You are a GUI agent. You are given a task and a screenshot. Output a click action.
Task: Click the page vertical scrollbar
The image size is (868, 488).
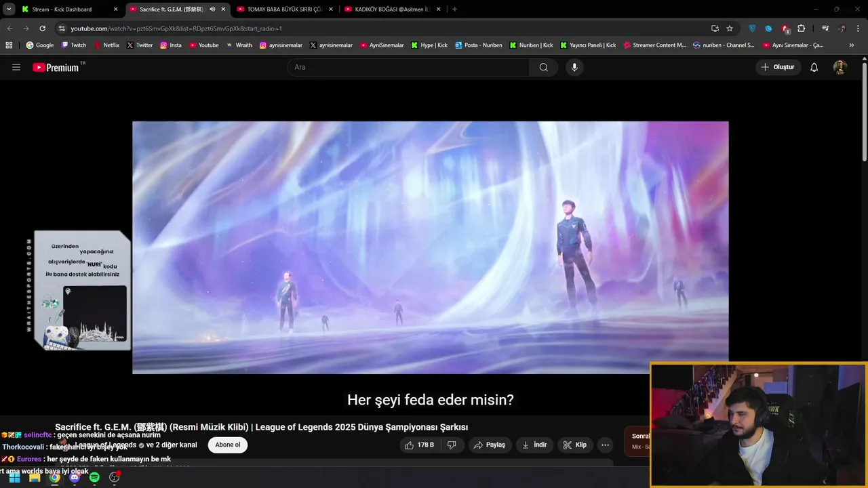864,111
